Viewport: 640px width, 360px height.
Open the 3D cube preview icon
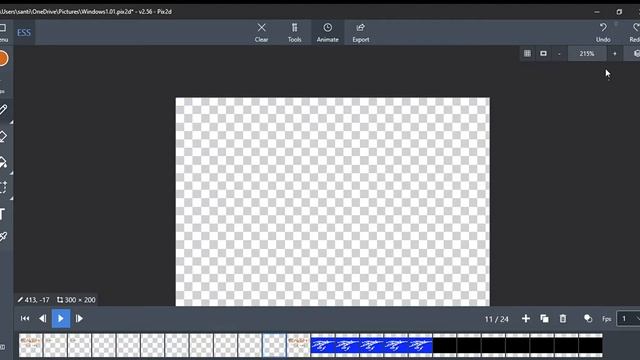636,53
